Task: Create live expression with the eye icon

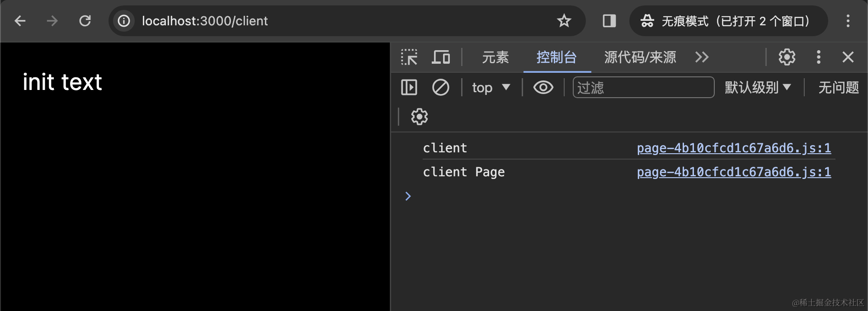Action: pos(543,87)
